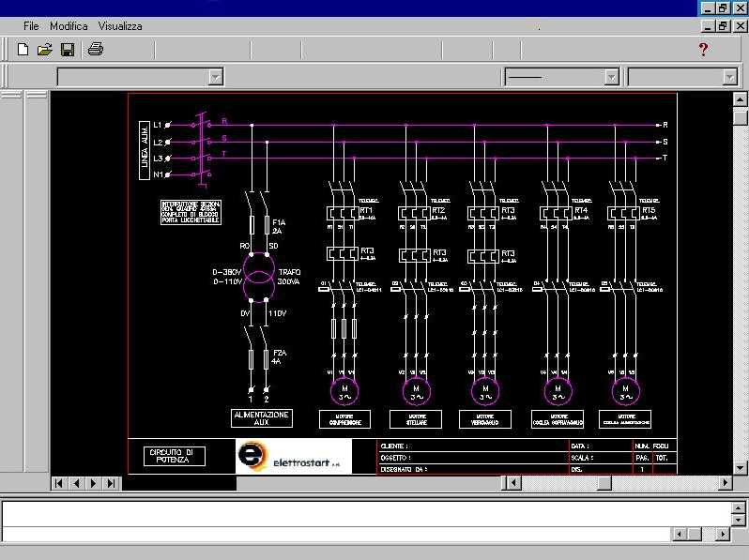Screen dimensions: 749x560
Task: Go to the previous sheet arrow
Action: click(x=77, y=483)
